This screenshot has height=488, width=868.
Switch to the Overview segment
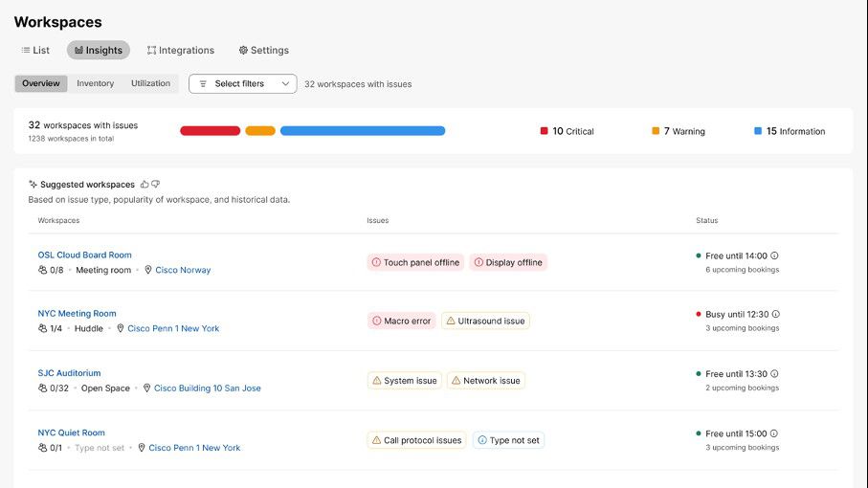pos(41,83)
